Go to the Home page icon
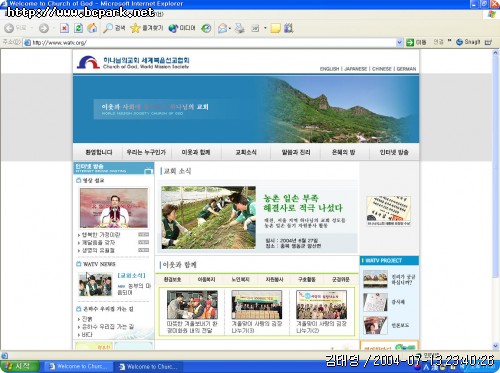Image resolution: width=500 pixels, height=373 pixels. point(92,28)
